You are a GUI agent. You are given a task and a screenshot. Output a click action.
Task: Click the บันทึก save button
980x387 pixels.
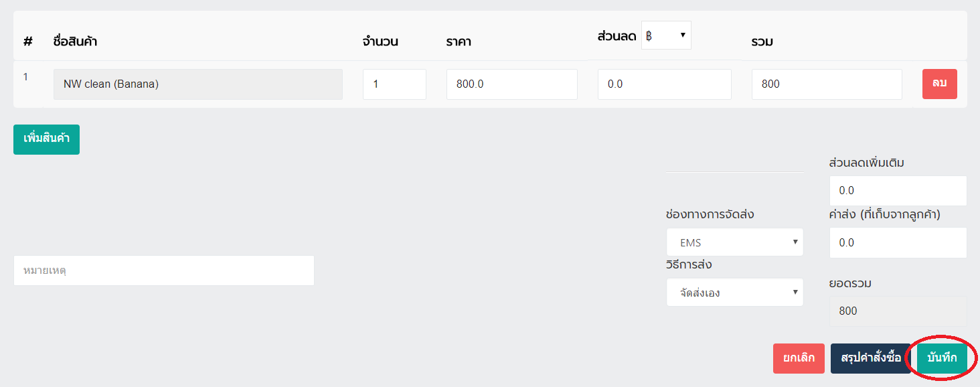[942, 358]
